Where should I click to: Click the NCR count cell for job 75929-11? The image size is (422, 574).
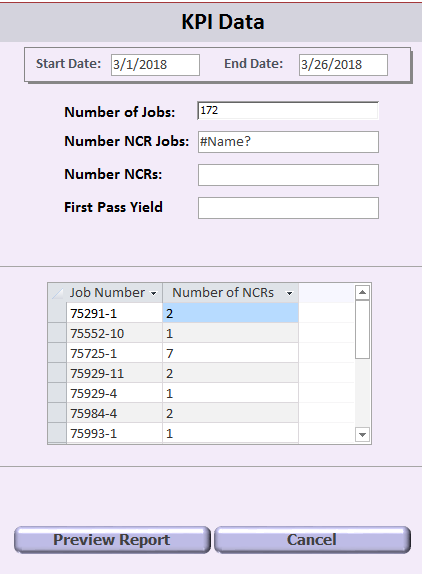(230, 373)
